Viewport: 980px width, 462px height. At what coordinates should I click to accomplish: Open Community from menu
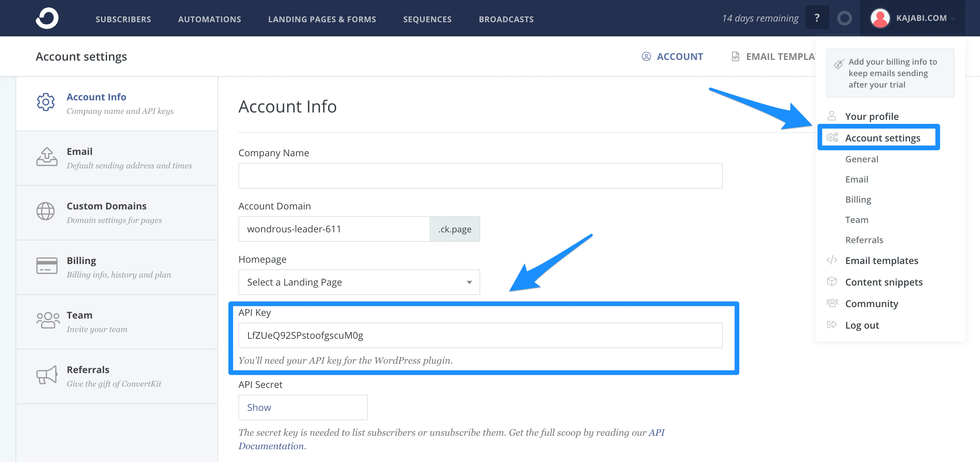tap(872, 303)
